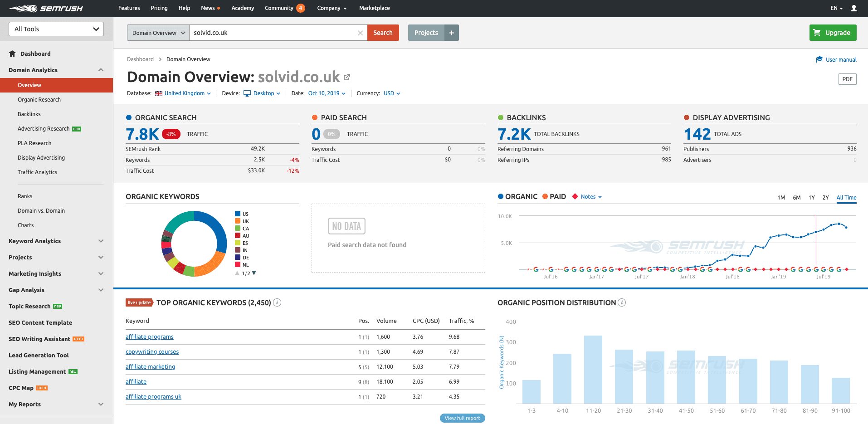
Task: Clear the domain search field
Action: pyautogui.click(x=360, y=33)
